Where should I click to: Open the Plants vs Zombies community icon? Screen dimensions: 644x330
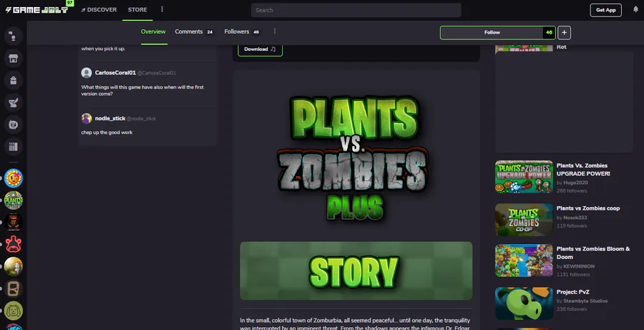(13, 200)
